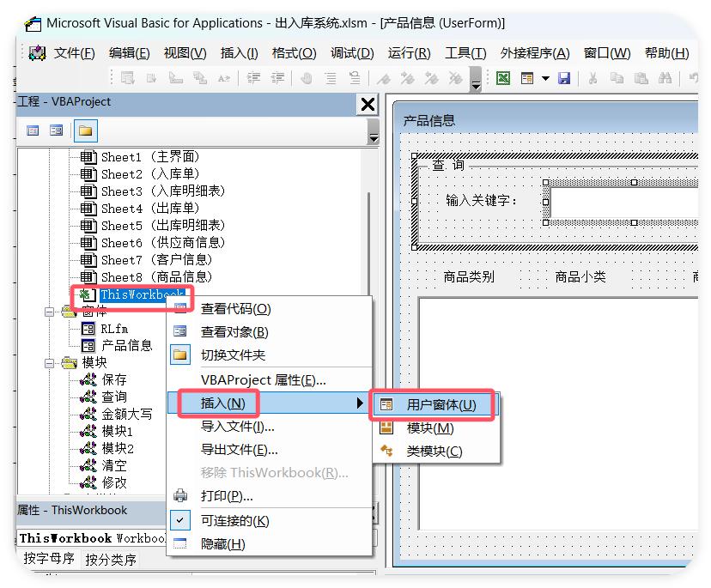
Task: Choose 导出文件(E)... from context menu
Action: pos(270,450)
